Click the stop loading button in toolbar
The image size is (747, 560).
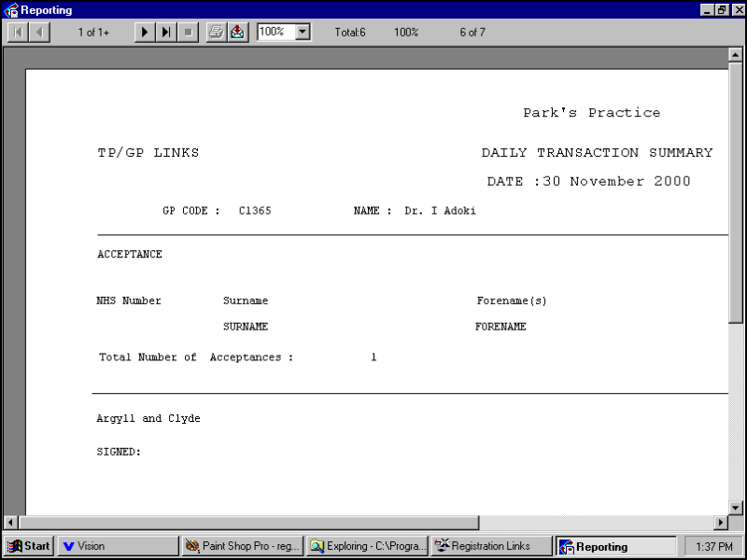coord(188,33)
